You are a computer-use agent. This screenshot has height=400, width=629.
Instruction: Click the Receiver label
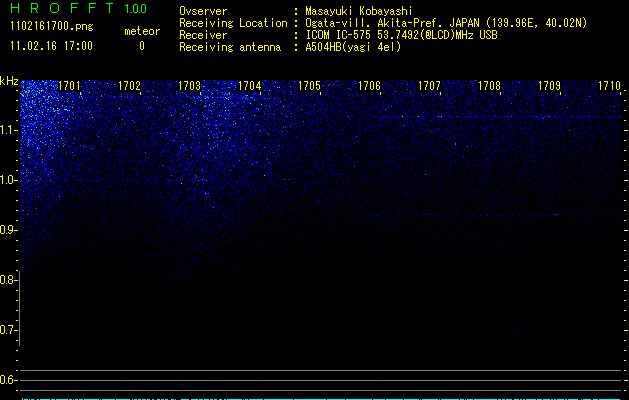pos(203,35)
